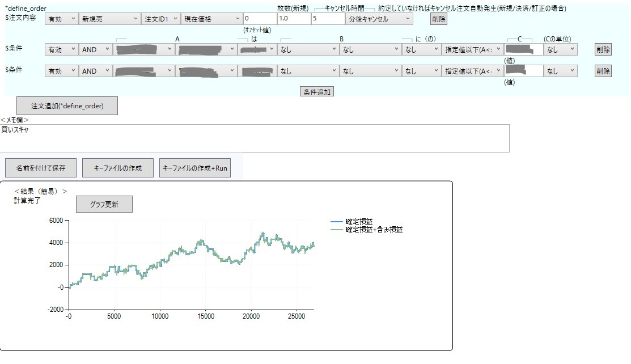Open the は dropdown in first 条件 row

tap(257, 49)
